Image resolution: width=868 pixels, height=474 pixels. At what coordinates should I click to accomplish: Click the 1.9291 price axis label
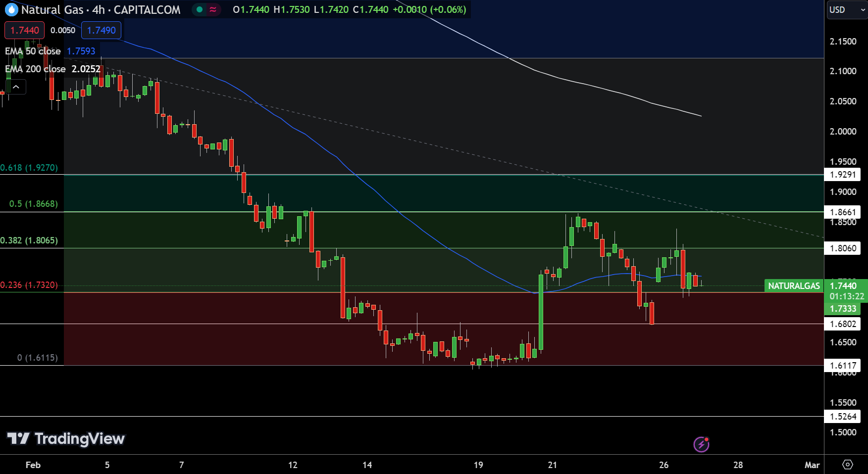pos(843,175)
